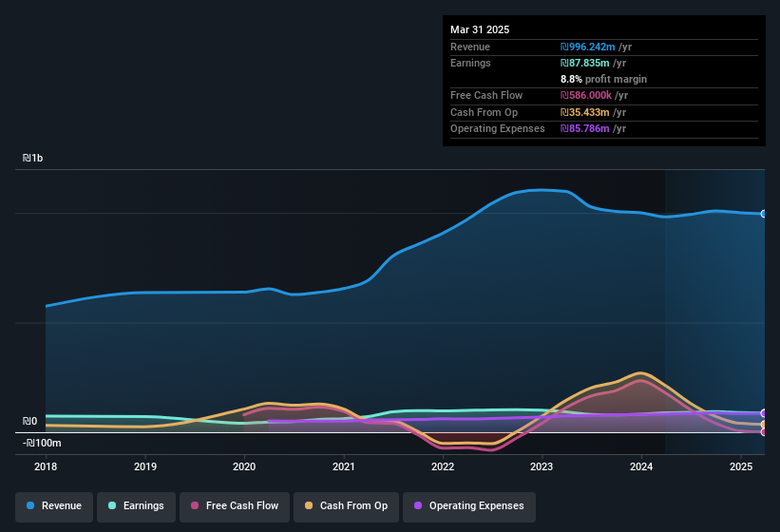Click the blue Revenue legend dot
Viewport: 780px width, 532px height.
30,505
